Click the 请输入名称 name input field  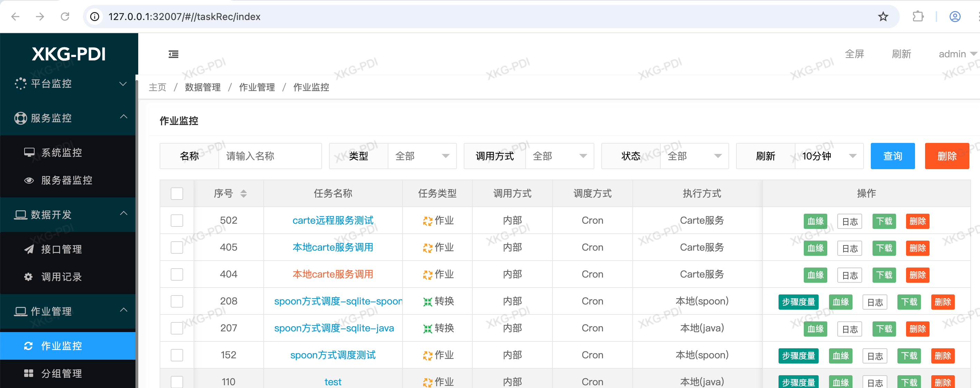[x=270, y=156]
